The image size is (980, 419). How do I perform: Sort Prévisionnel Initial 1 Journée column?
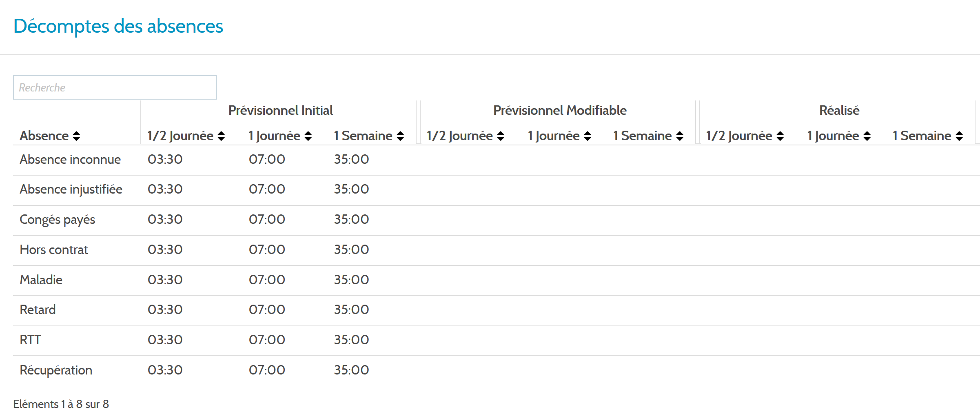click(308, 136)
